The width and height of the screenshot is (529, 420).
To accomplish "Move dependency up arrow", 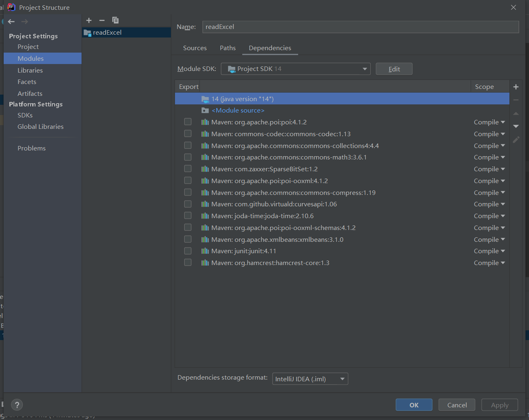I will click(516, 113).
